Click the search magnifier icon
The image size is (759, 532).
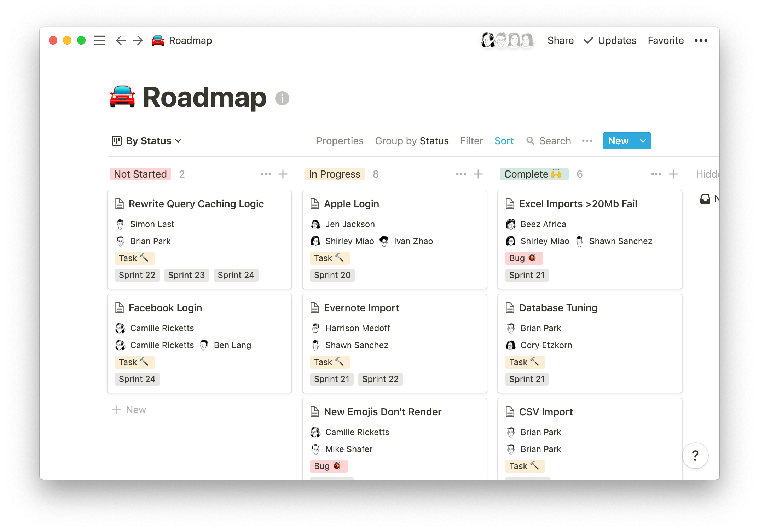click(x=531, y=141)
